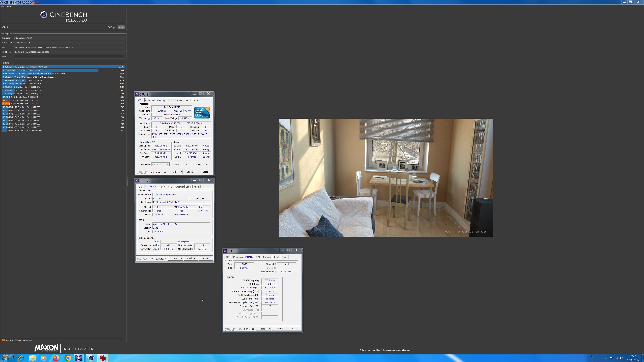The width and height of the screenshot is (644, 362).
Task: Open Windows Media Player taskbar icon
Action: click(43, 358)
